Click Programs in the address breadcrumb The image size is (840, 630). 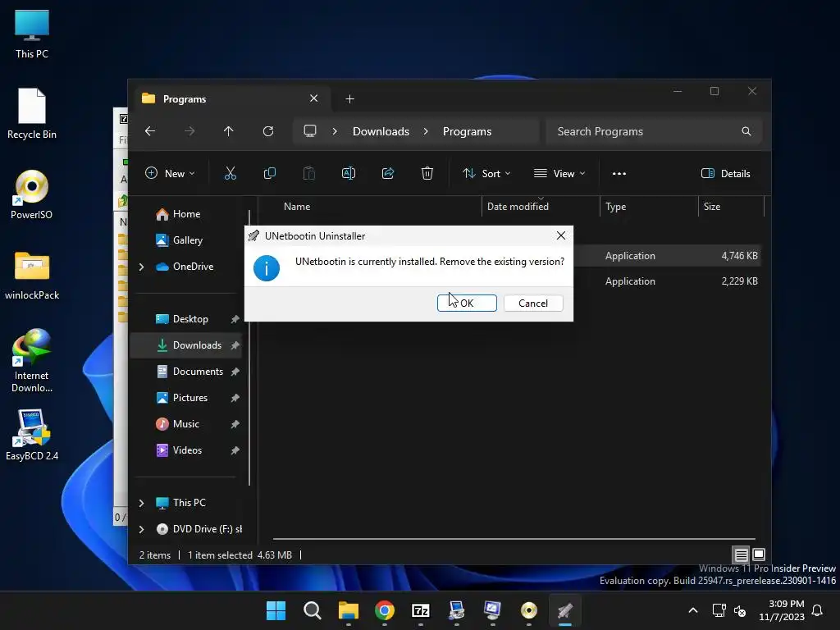coord(467,131)
